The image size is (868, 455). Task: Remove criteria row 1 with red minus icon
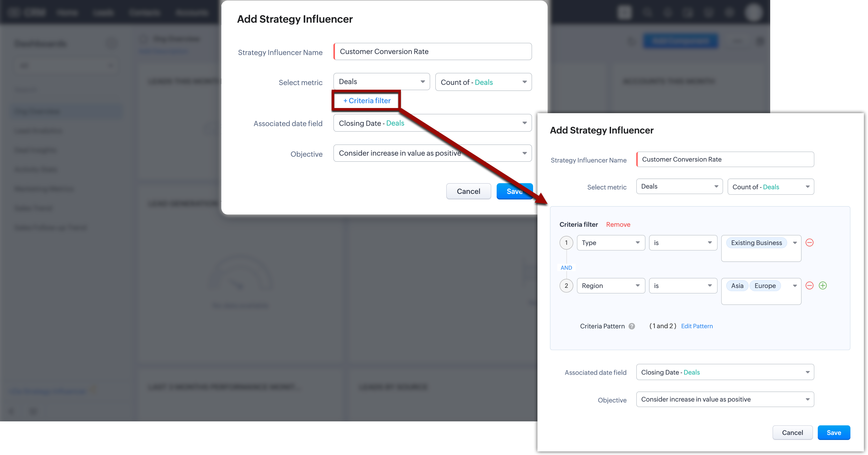coord(809,243)
